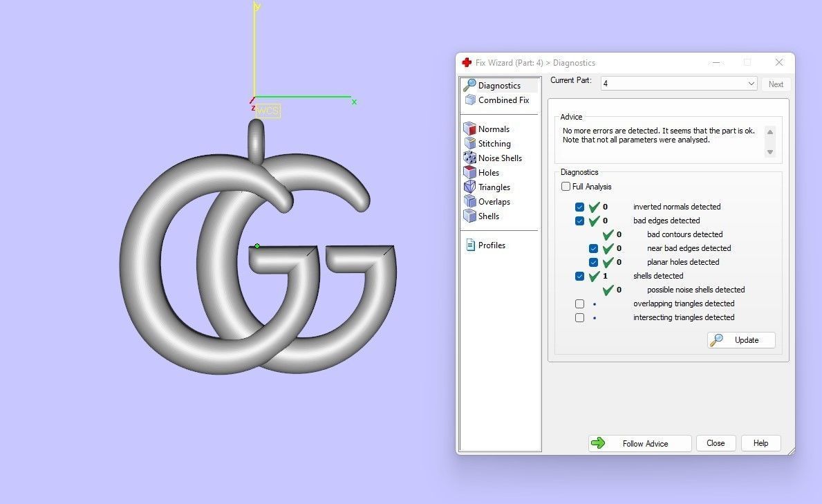The height and width of the screenshot is (504, 822).
Task: Uncheck shells detected checkbox
Action: click(x=579, y=276)
